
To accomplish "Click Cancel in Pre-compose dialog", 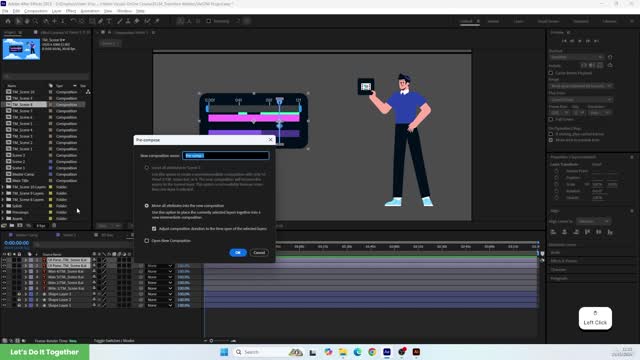I will point(259,253).
